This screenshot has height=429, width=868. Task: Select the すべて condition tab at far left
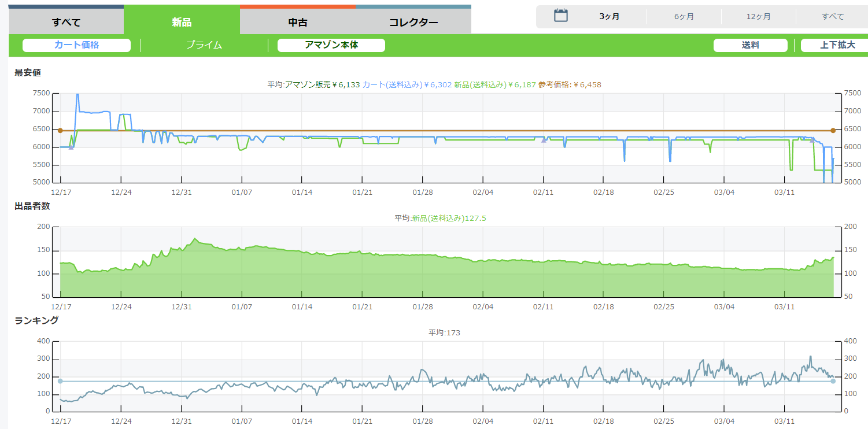click(66, 23)
